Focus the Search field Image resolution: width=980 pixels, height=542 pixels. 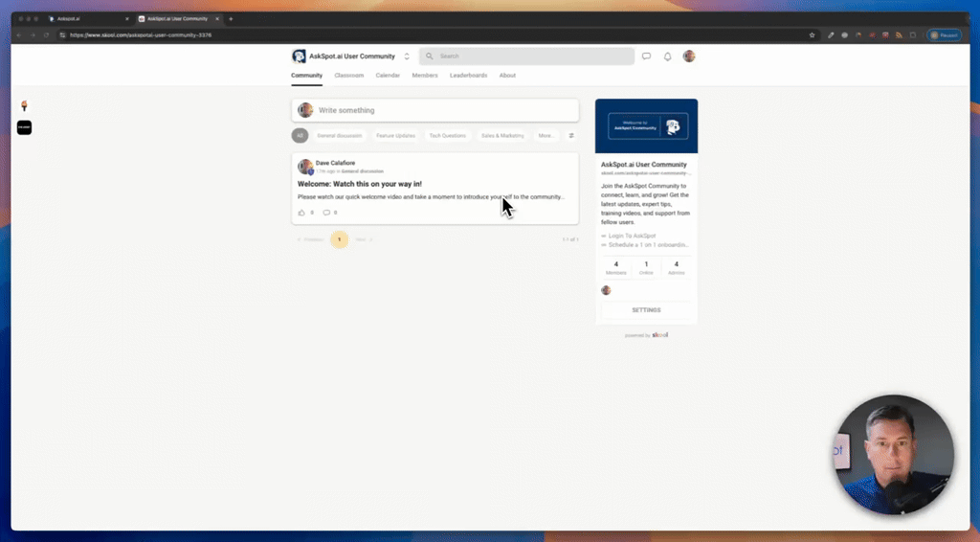click(527, 56)
